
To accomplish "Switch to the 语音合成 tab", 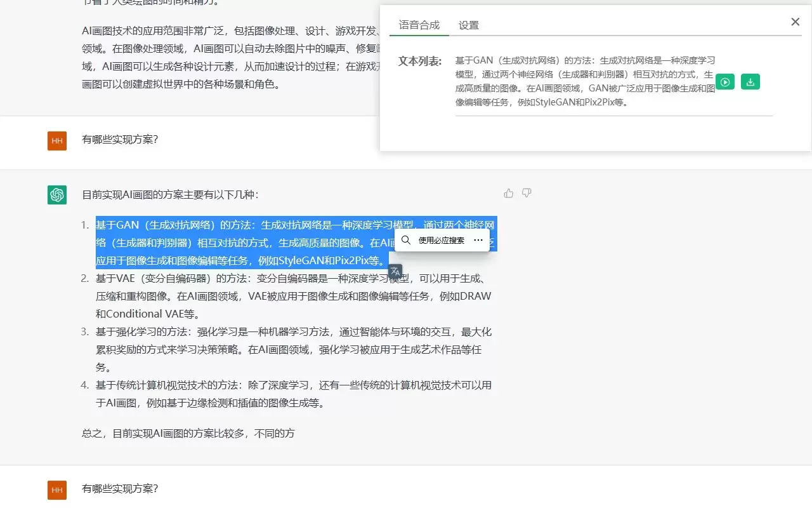I will pyautogui.click(x=419, y=25).
